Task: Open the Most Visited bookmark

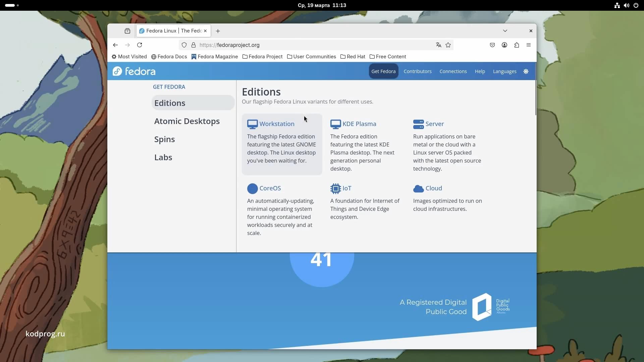Action: (x=129, y=57)
